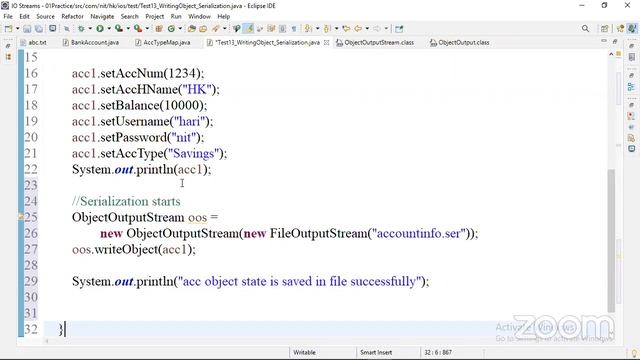Click the Pin Editor icon
640x360 pixels.
(x=399, y=29)
